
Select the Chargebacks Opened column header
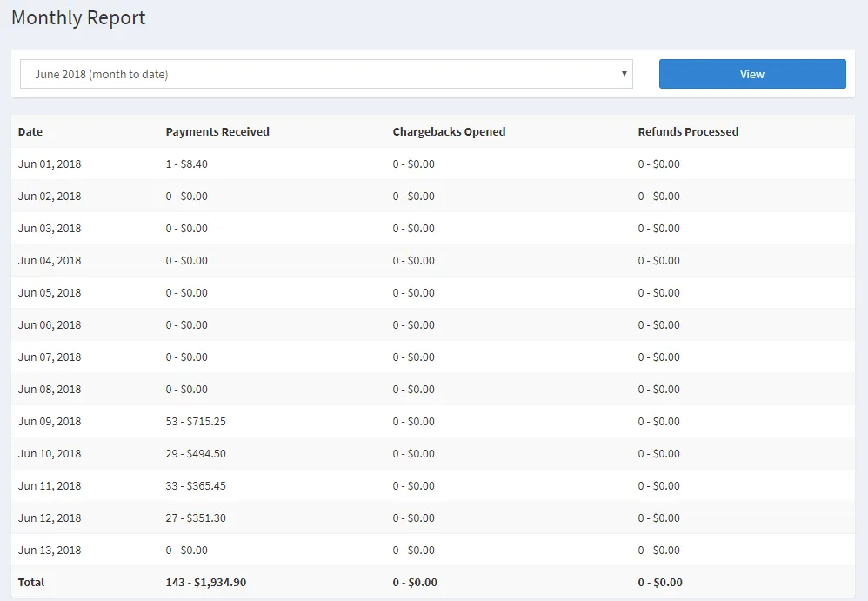[449, 131]
